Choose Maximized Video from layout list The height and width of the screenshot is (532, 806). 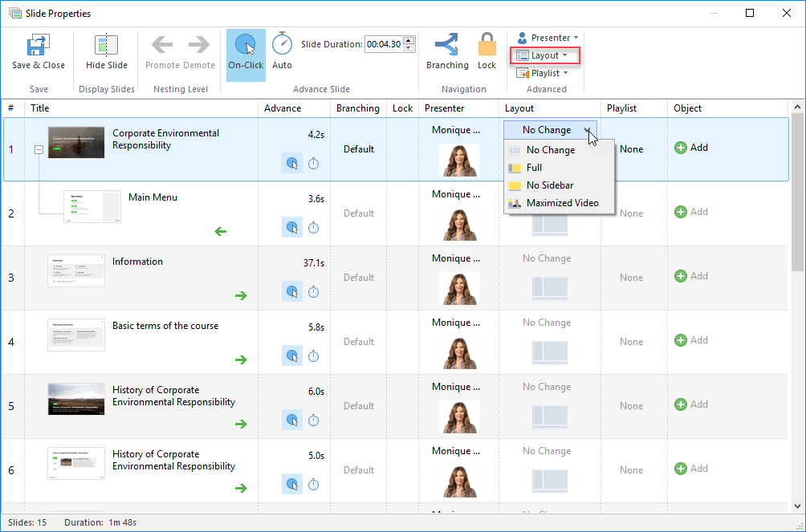coord(561,203)
